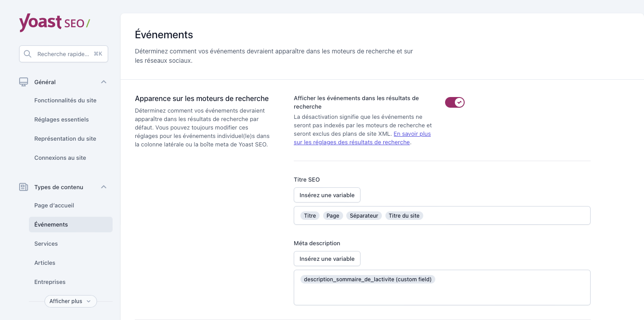Open Représentation du site page
Viewport: 644px width, 320px height.
click(65, 139)
